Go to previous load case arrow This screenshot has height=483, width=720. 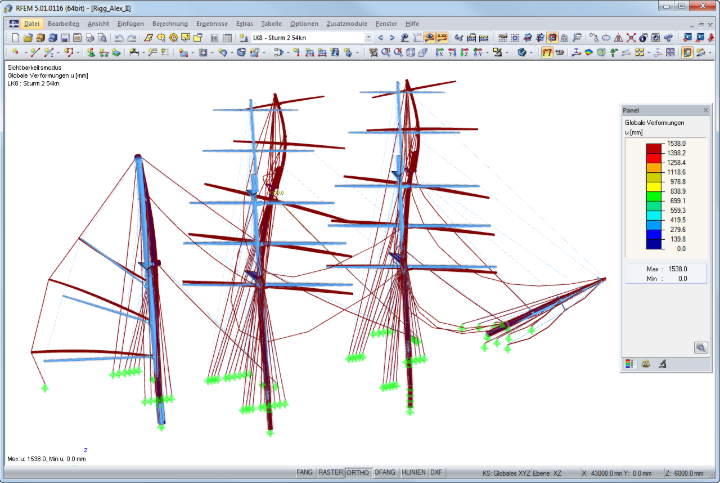pos(380,38)
